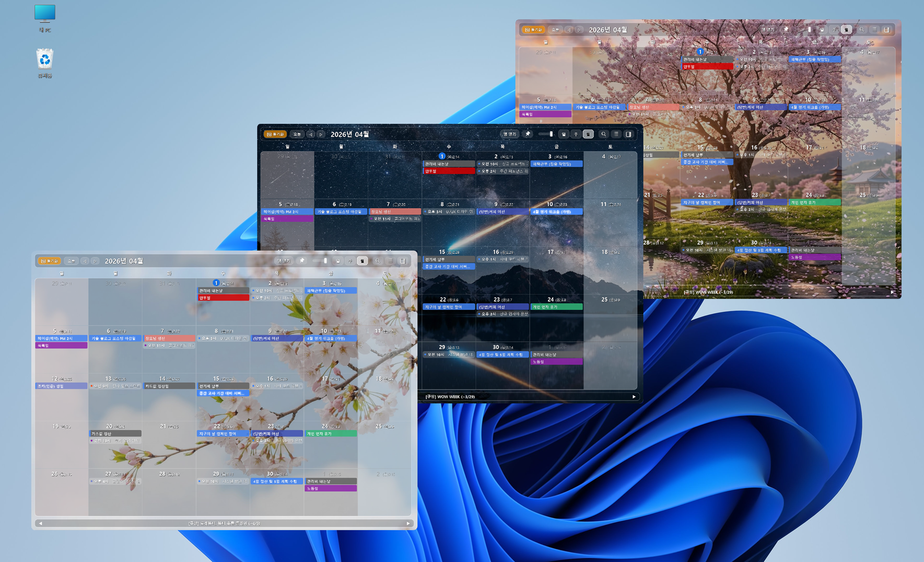Open list view icon in white-blossom calendar
This screenshot has height=562, width=924.
pyautogui.click(x=390, y=261)
